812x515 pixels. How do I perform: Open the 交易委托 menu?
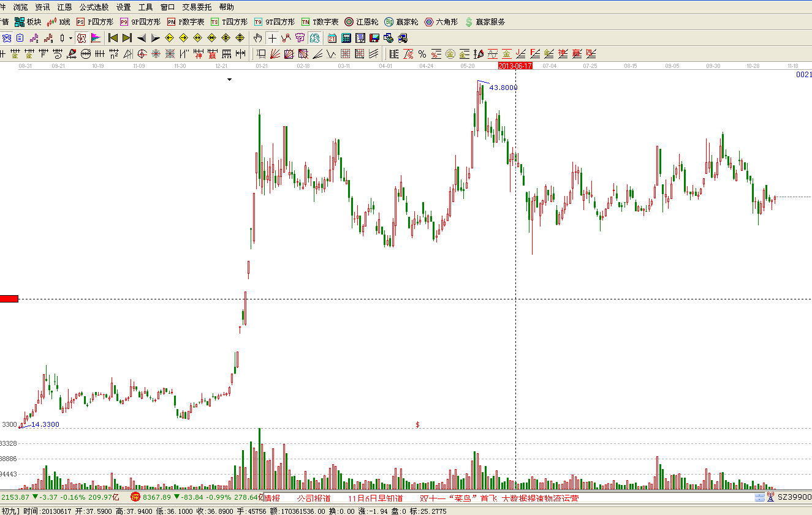197,7
